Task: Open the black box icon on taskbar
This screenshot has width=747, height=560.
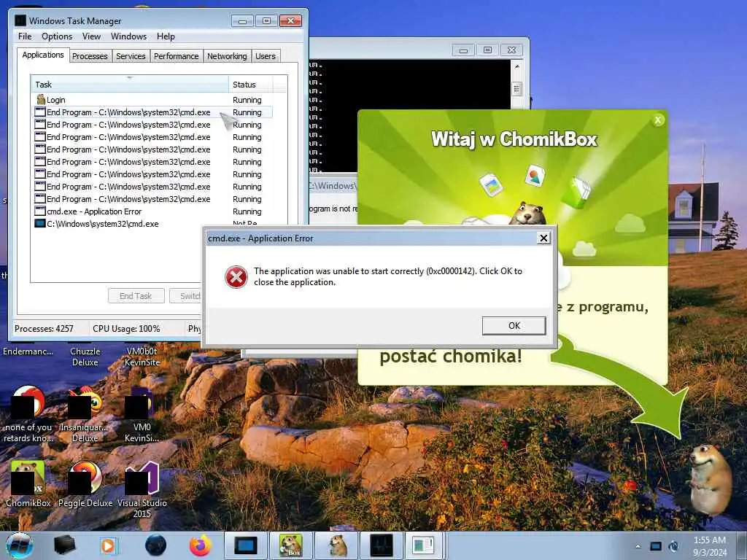Action: [x=64, y=545]
